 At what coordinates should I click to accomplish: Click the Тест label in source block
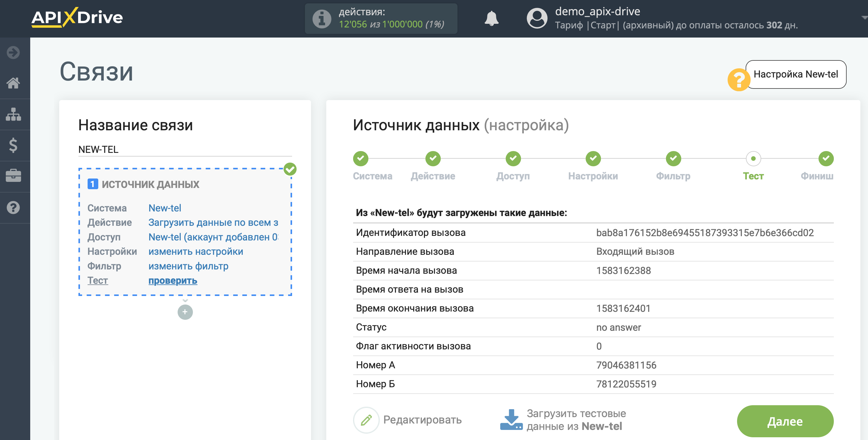point(98,280)
